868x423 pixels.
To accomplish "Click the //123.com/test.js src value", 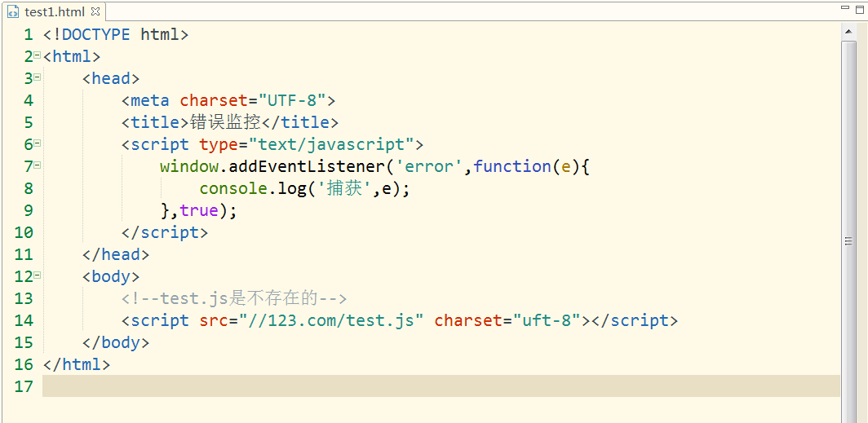I will [x=331, y=320].
